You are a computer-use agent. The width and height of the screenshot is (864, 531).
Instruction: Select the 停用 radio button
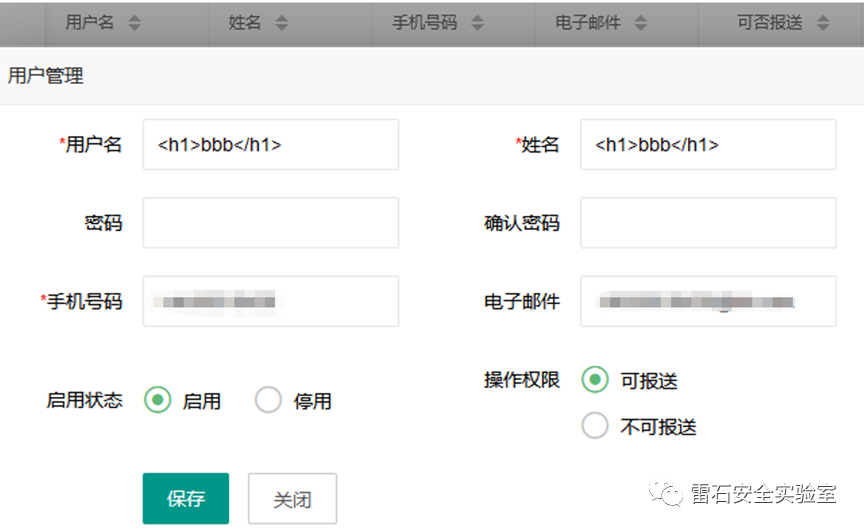point(268,401)
